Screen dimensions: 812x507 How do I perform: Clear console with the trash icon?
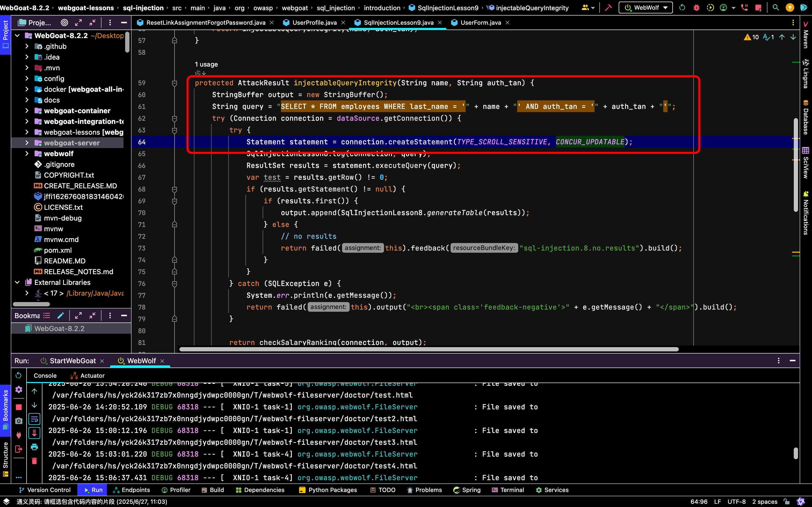[x=34, y=461]
